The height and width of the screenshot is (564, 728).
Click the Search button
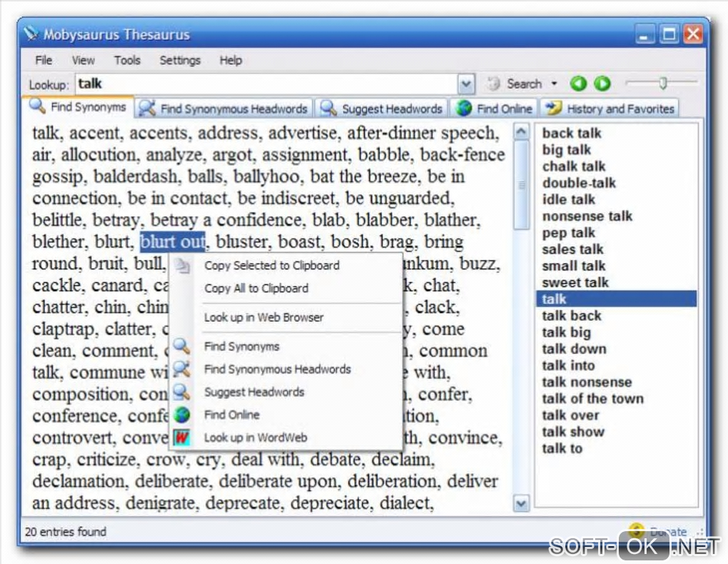point(515,84)
